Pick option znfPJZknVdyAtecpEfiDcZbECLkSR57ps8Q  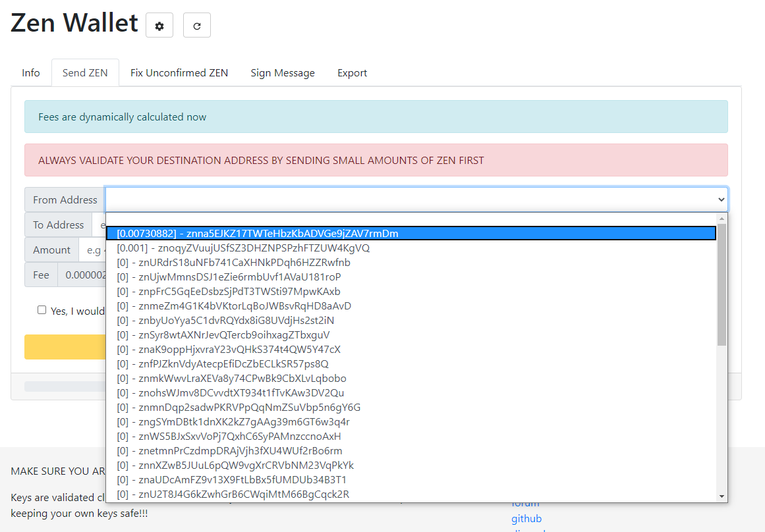coord(411,363)
